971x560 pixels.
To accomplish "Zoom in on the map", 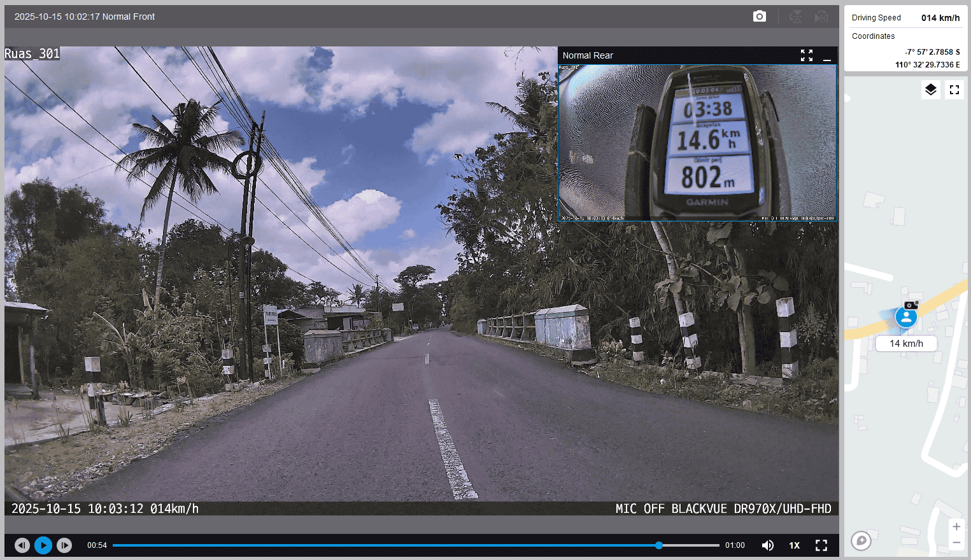I will 956,527.
